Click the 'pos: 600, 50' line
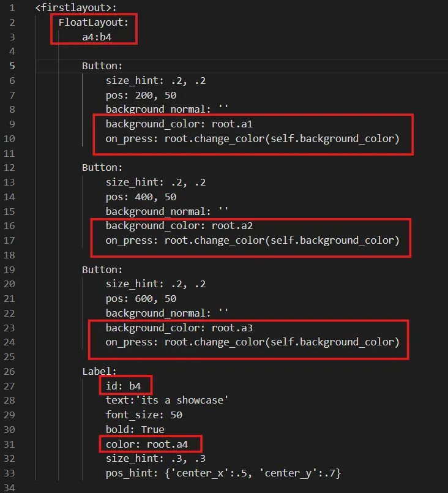 [141, 298]
